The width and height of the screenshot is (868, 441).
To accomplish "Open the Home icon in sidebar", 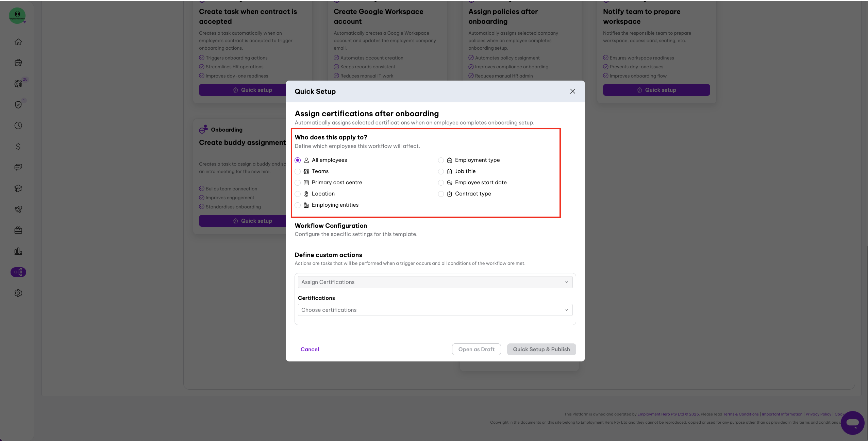I will pos(18,42).
